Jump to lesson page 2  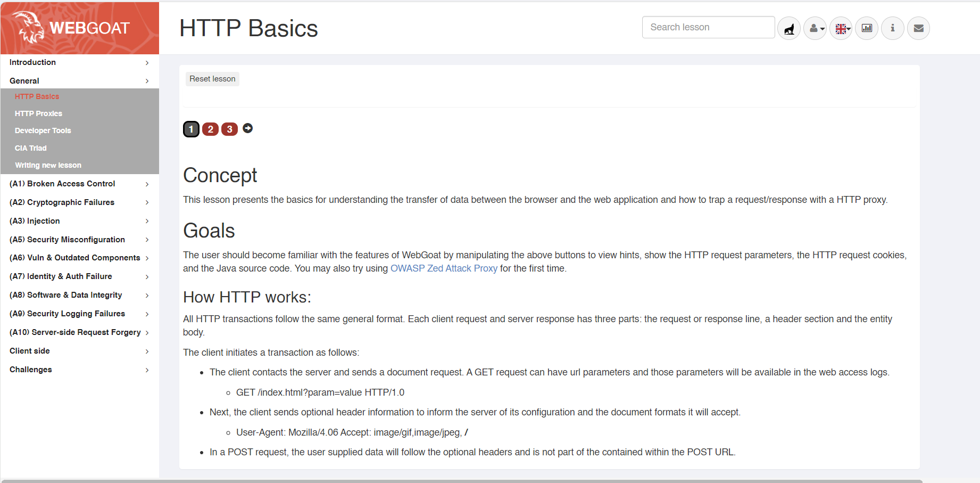pos(210,129)
